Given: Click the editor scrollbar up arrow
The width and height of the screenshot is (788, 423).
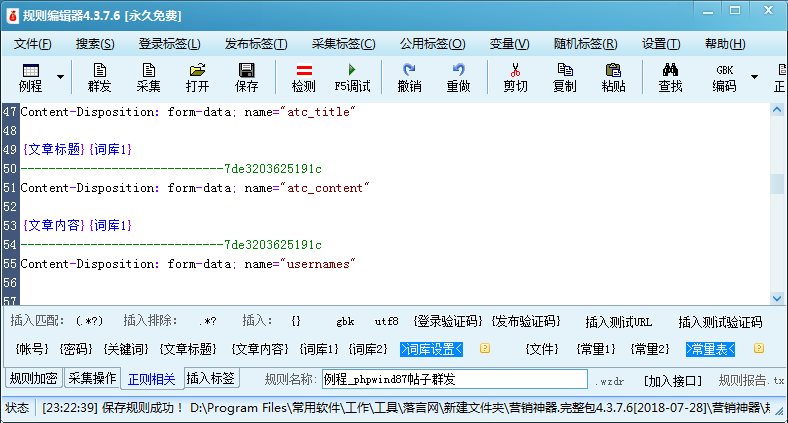Looking at the screenshot, I should [x=777, y=110].
